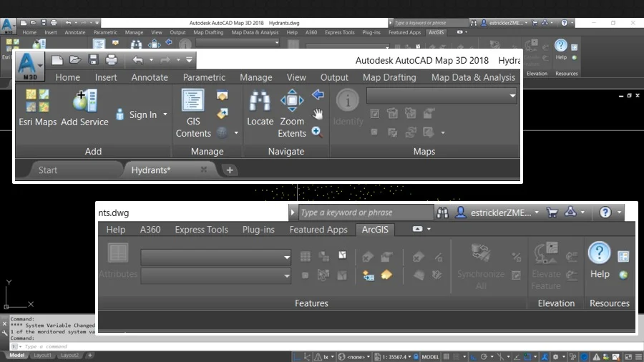The image size is (644, 362).
Task: Click Zoom Extents in the enlarged Navigate panel
Action: 292,114
